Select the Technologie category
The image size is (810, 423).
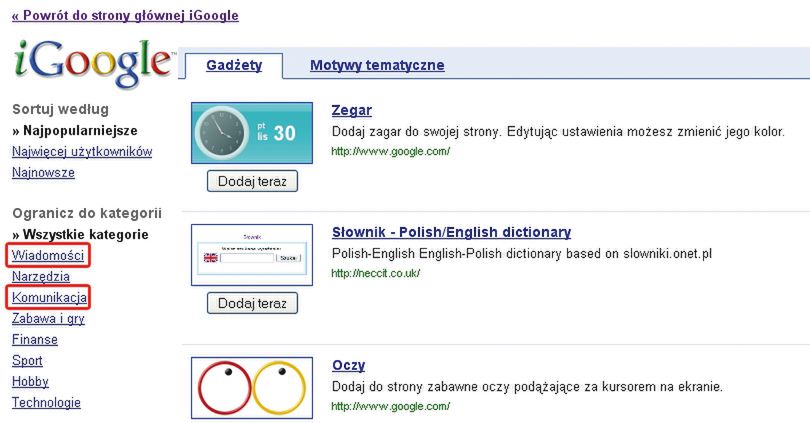[46, 402]
